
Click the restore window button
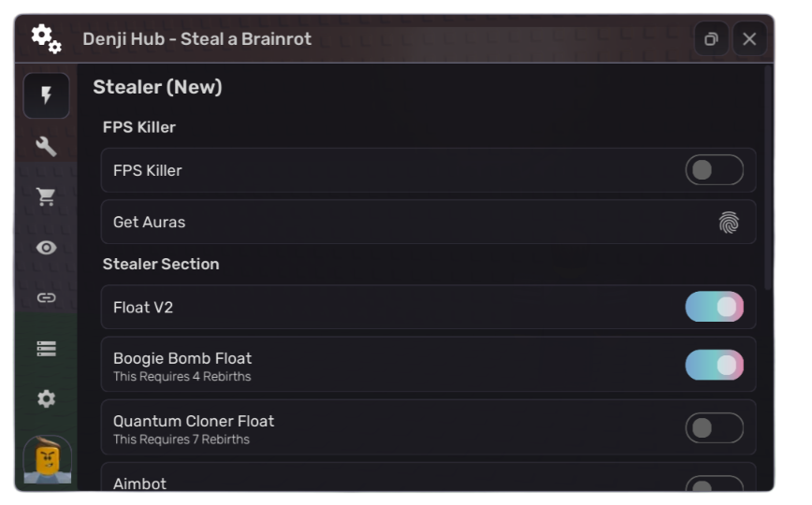(x=711, y=39)
